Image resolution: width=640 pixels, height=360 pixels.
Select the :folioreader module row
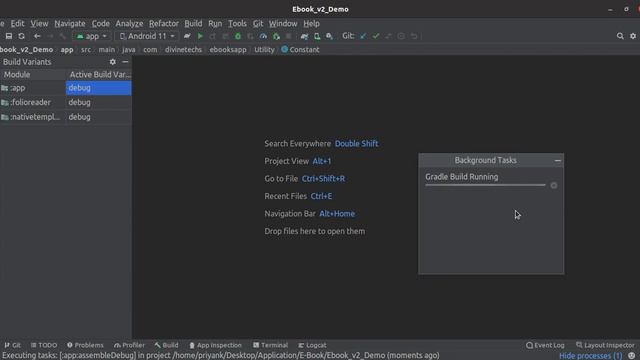point(33,102)
